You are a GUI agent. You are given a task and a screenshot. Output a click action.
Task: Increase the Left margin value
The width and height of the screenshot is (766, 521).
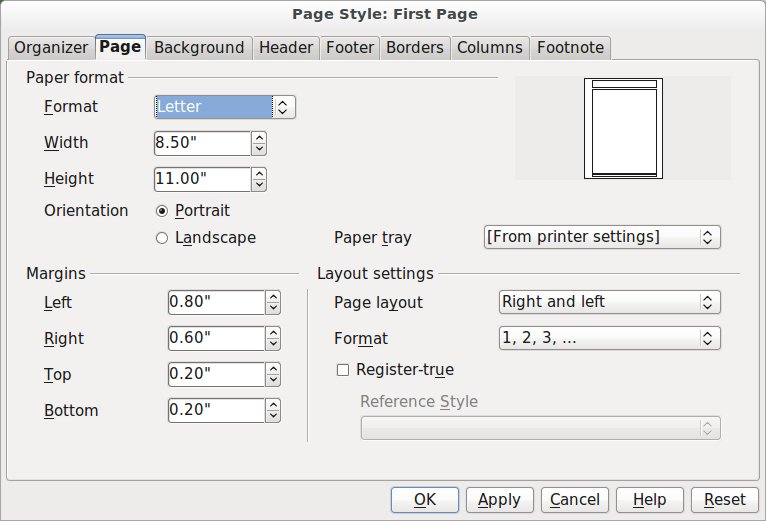273,297
